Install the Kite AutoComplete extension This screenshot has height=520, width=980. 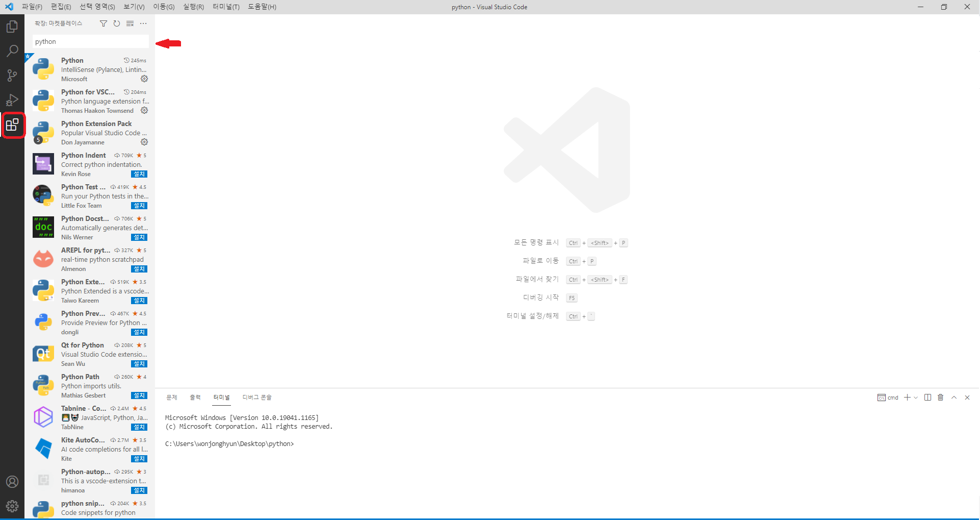[x=139, y=459]
